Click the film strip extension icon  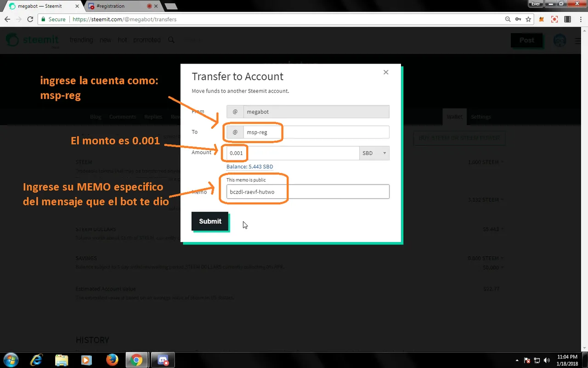click(x=568, y=19)
